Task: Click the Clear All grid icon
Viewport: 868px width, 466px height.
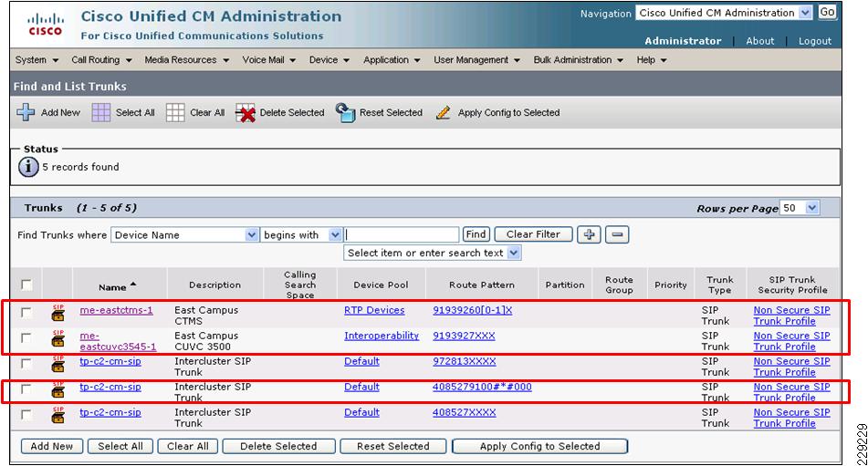Action: [x=175, y=112]
